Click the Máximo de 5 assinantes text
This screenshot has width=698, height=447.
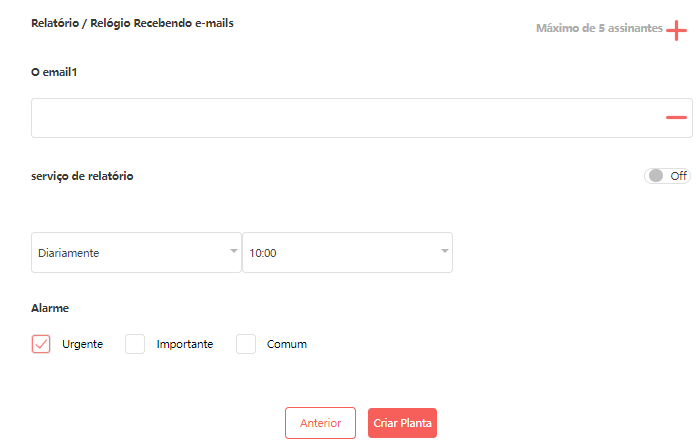(x=599, y=28)
